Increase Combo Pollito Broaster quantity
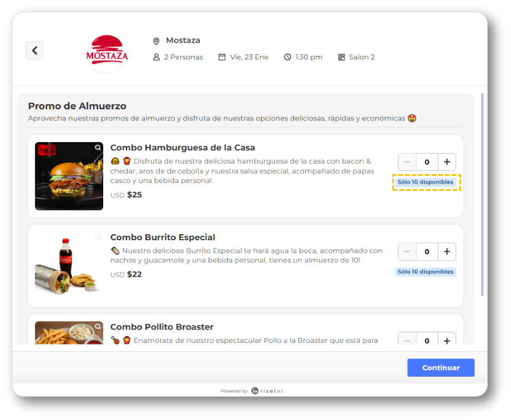The image size is (511, 420). point(447,339)
